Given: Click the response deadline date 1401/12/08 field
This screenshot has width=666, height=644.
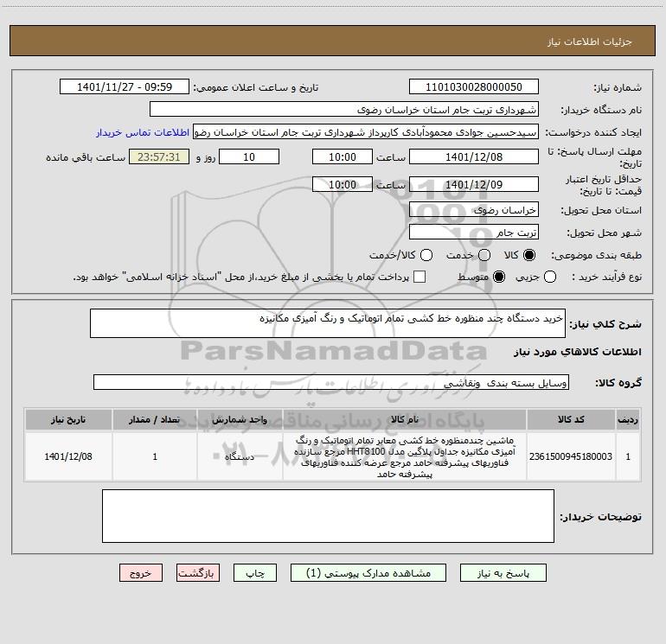Looking at the screenshot, I should (x=474, y=156).
